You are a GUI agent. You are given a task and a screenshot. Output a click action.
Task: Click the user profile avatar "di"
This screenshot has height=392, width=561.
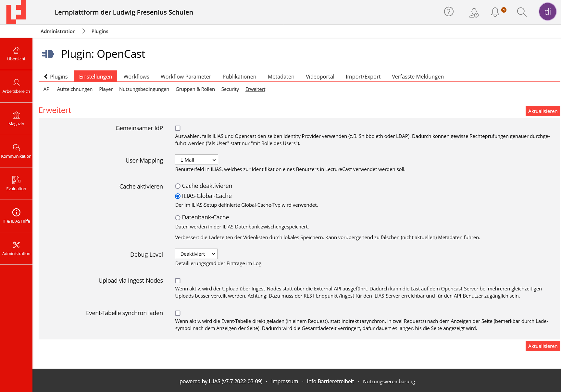pyautogui.click(x=547, y=12)
